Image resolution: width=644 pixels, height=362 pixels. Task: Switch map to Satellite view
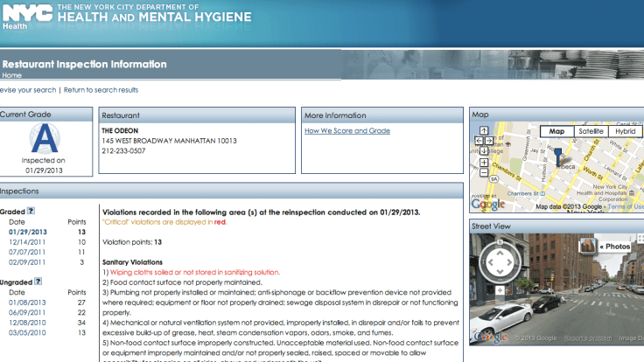591,131
